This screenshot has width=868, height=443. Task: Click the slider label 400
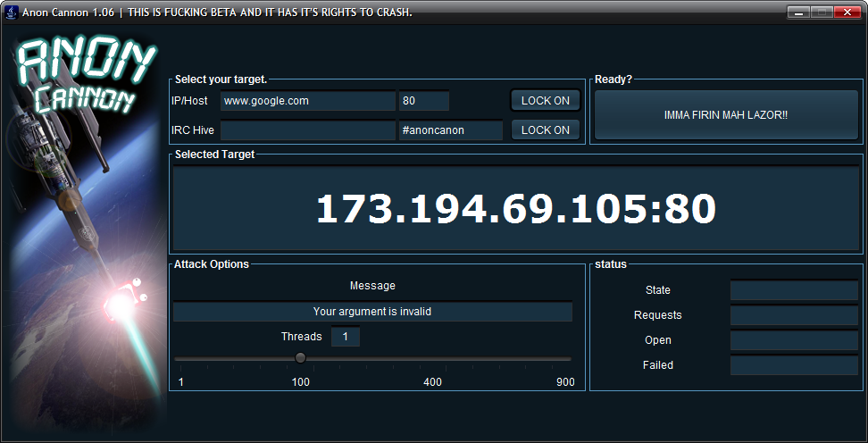(x=432, y=382)
